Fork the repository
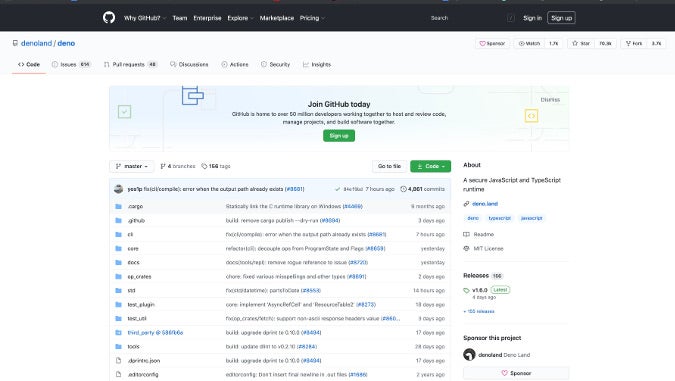This screenshot has height=381, width=675. coord(634,43)
